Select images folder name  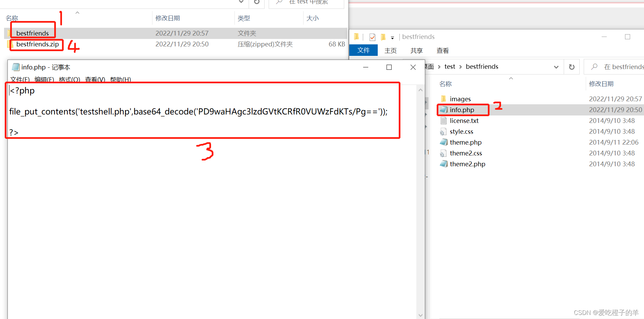click(x=460, y=99)
